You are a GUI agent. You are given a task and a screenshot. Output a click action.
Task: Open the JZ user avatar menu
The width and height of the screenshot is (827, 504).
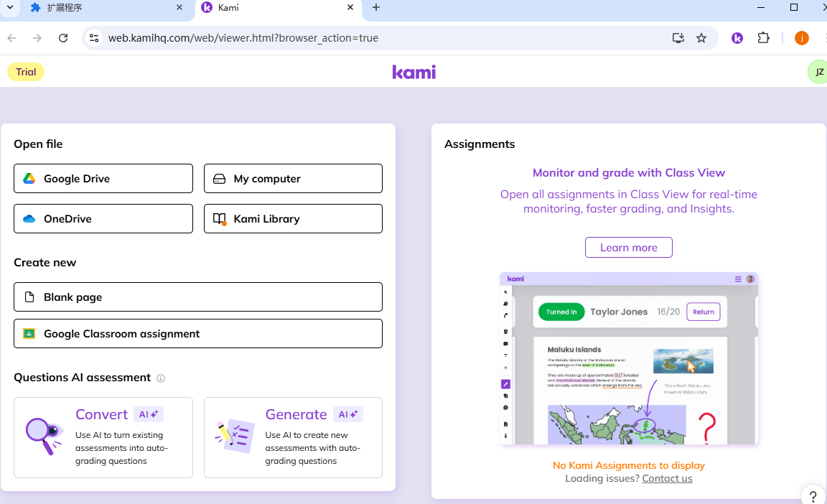(x=818, y=72)
